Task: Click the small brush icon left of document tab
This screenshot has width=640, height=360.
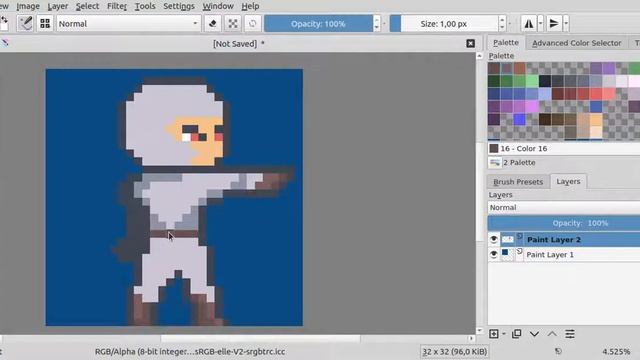Action: coord(4,42)
